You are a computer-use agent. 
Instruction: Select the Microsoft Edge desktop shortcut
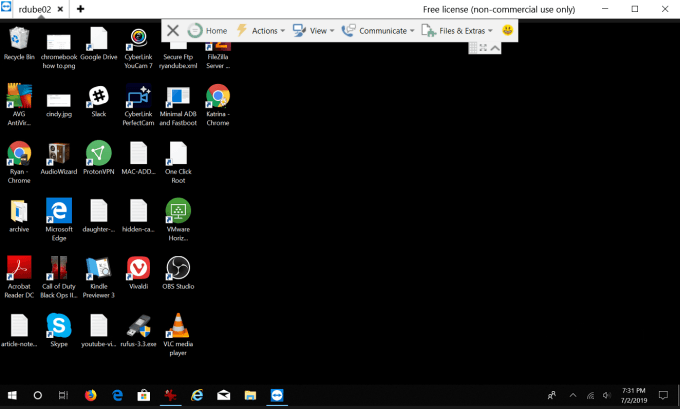pos(59,219)
